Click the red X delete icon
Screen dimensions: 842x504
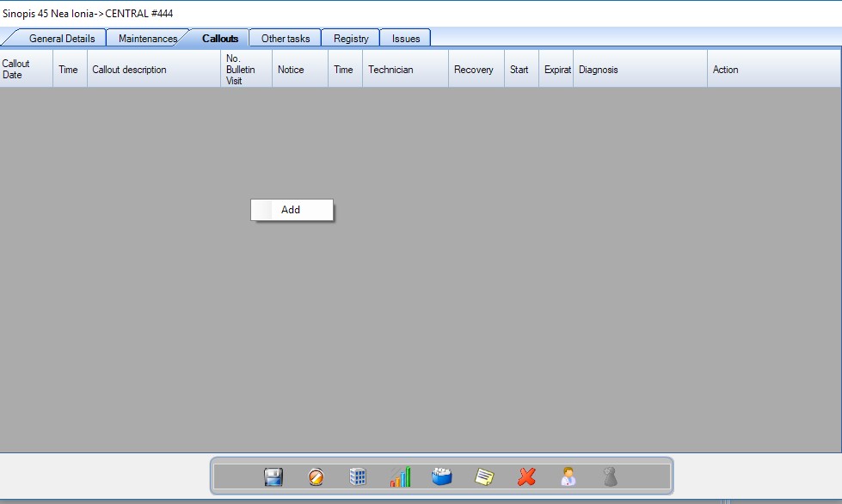tap(526, 476)
